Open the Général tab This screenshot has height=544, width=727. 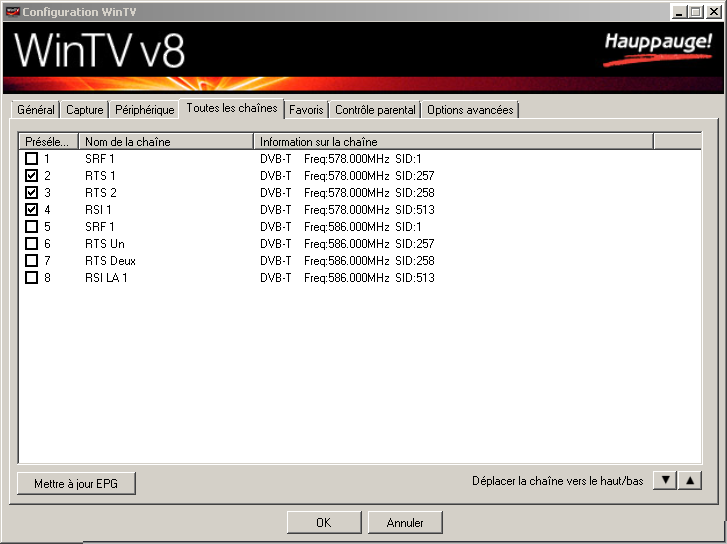tap(36, 110)
